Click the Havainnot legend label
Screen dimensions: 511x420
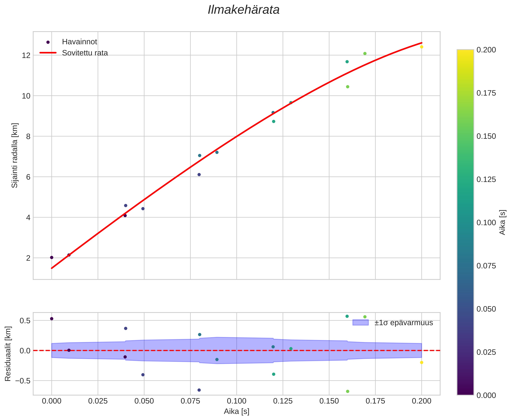pos(79,42)
